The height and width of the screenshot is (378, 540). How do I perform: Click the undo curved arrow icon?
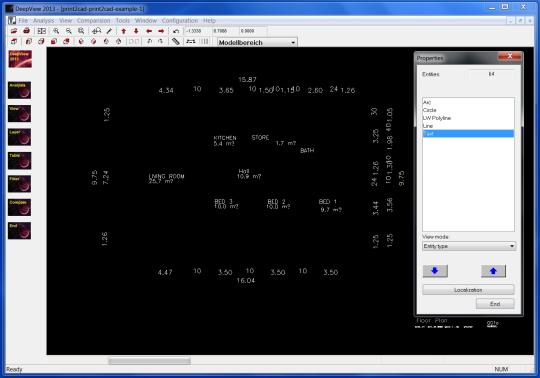click(x=176, y=31)
